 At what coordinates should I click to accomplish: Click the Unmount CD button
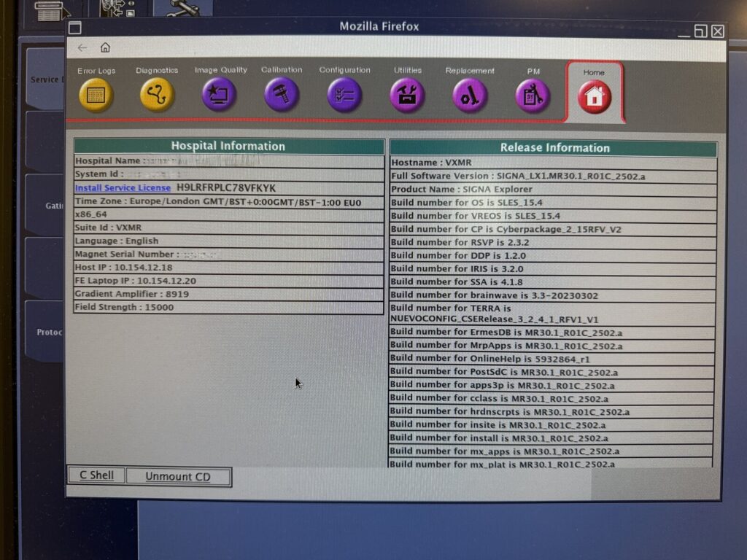pyautogui.click(x=178, y=477)
